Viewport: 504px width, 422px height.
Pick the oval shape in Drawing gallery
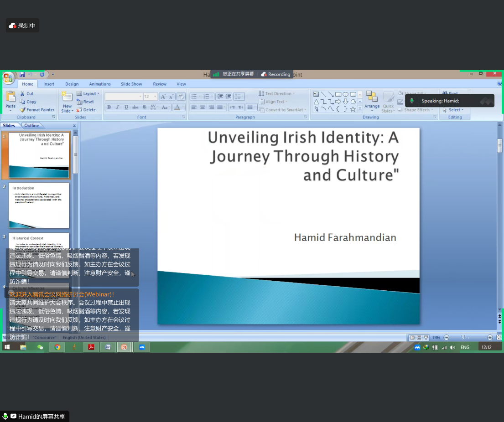click(345, 94)
